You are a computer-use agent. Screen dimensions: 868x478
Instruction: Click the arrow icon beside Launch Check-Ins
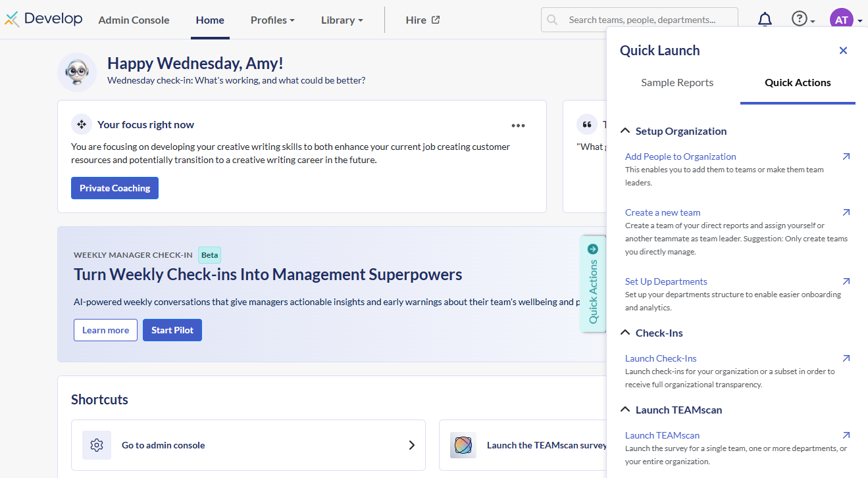tap(846, 358)
